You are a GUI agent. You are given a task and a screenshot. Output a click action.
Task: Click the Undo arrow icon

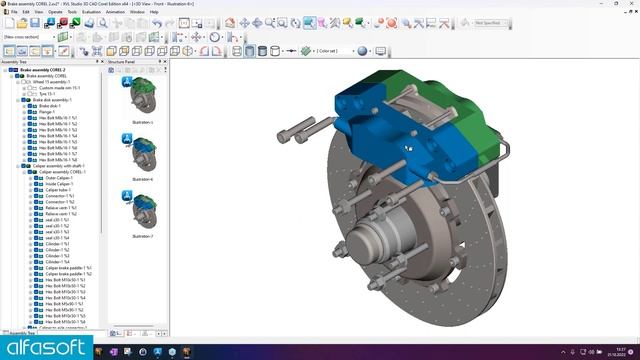pos(157,23)
